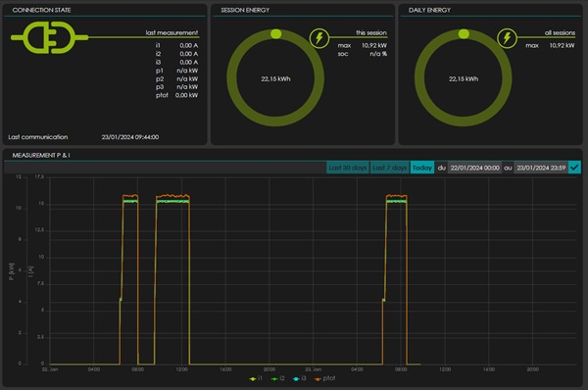The height and width of the screenshot is (390, 588).
Task: Click the Daily Energy ring gauge
Action: coord(464,78)
